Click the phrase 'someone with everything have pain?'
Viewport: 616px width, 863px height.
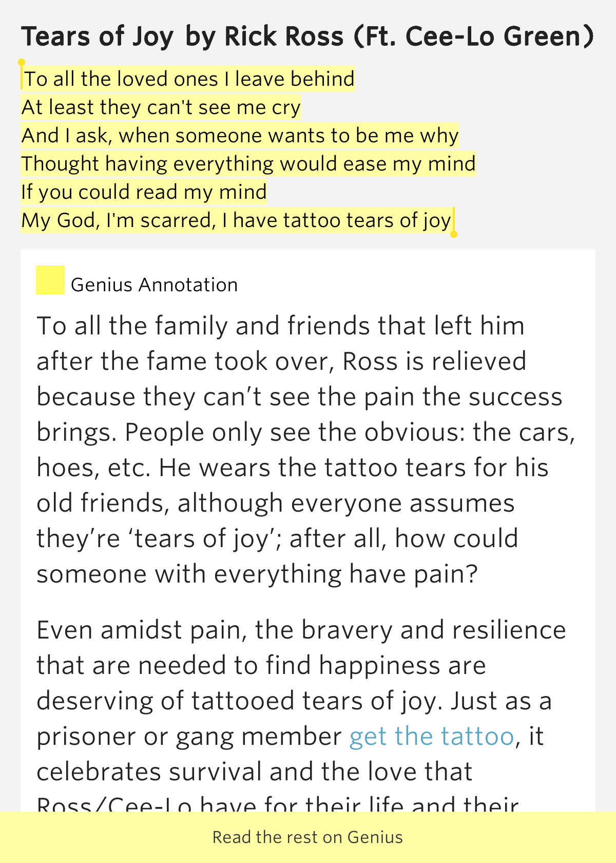coord(257,574)
